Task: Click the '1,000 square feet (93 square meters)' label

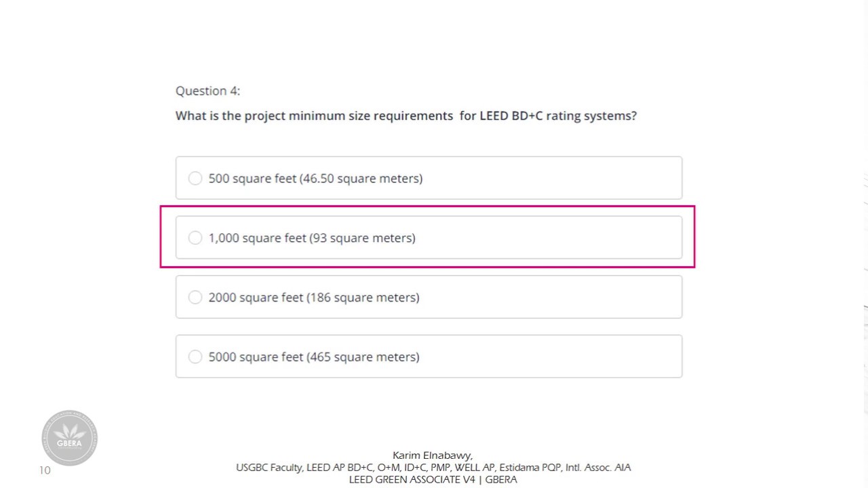Action: (312, 238)
